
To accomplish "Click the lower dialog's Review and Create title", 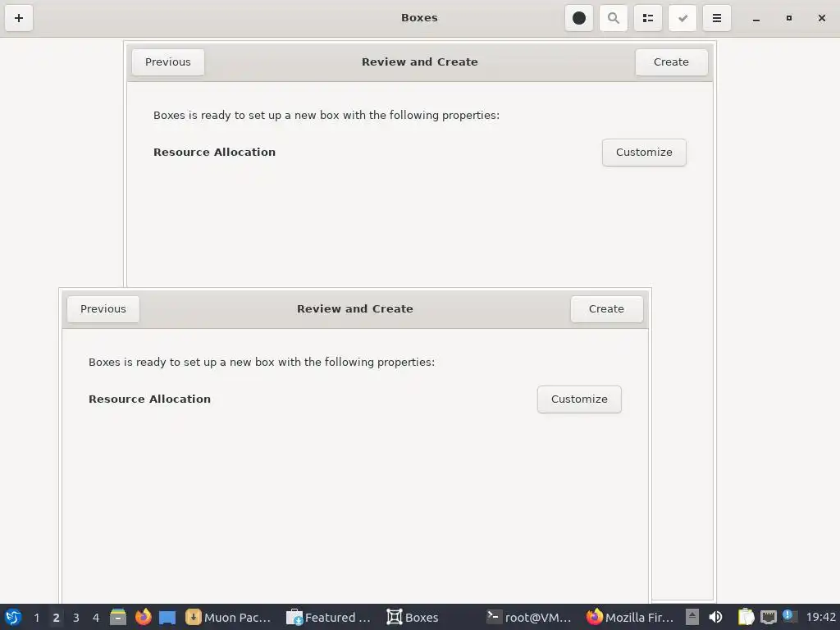I will pos(354,309).
